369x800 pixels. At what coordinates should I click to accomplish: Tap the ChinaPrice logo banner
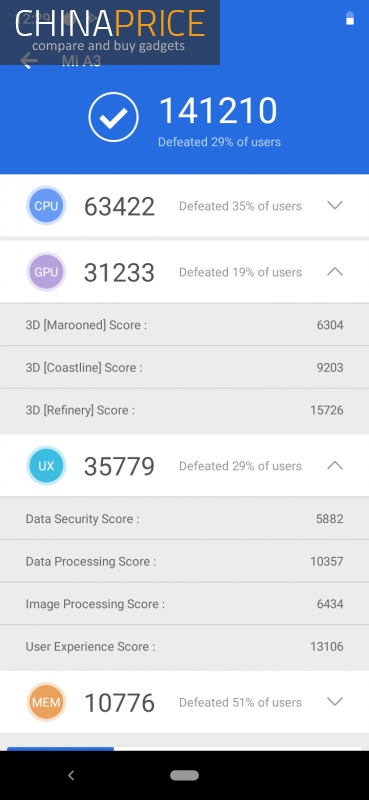click(110, 32)
